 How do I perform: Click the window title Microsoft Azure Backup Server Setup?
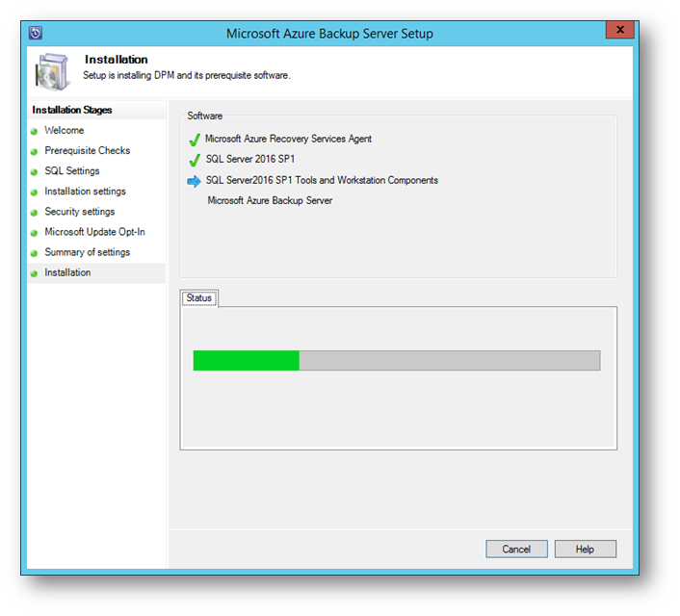tap(329, 34)
